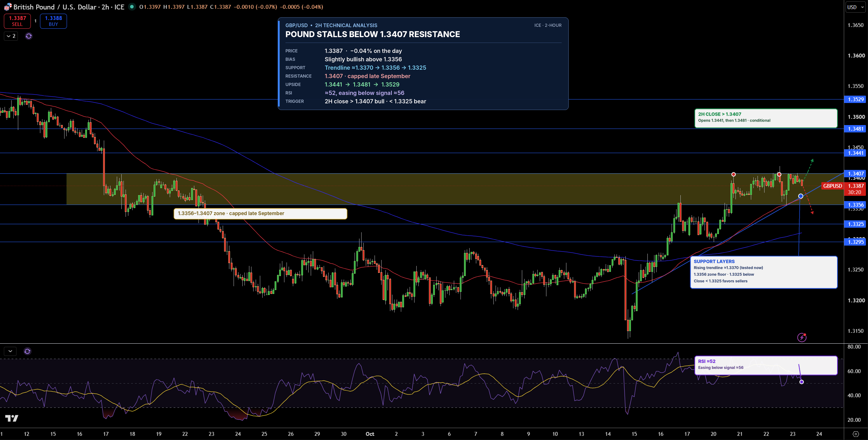This screenshot has width=868, height=440.
Task: Open chart settings gear icon at bottom right
Action: (856, 434)
